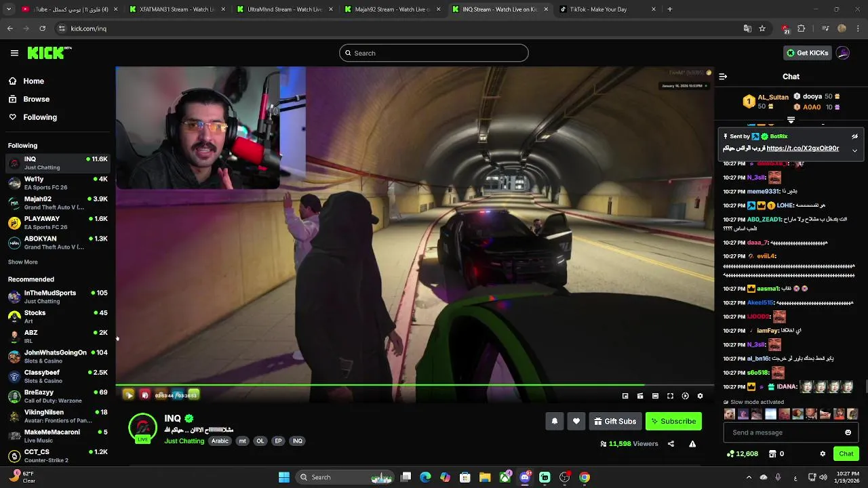Click the Get KICKs button
The height and width of the screenshot is (488, 868).
tap(807, 53)
